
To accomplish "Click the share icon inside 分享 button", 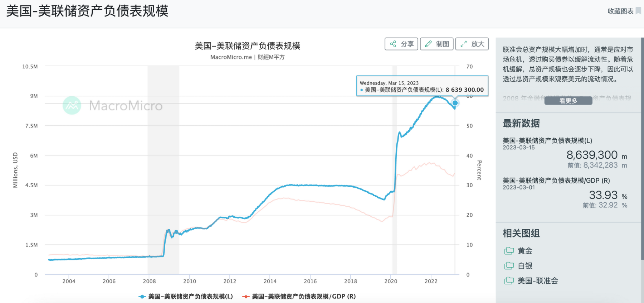I will tap(393, 44).
